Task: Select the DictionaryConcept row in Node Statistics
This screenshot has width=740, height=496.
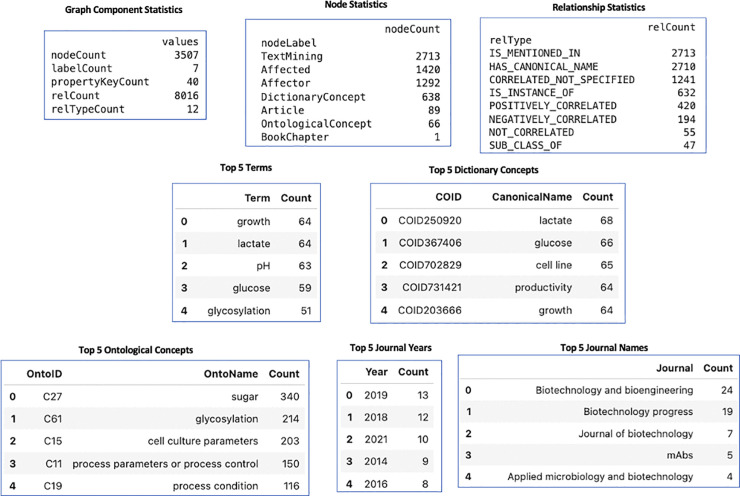Action: 350,97
